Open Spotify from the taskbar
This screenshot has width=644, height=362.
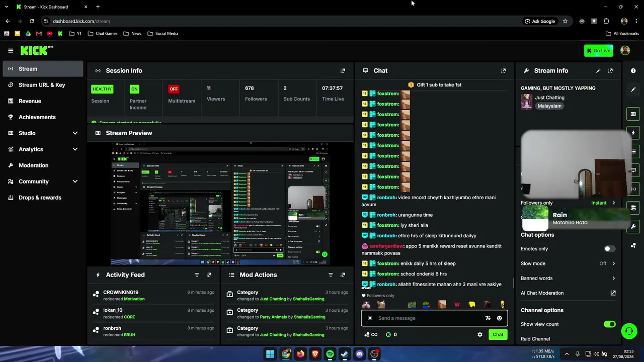(330, 354)
